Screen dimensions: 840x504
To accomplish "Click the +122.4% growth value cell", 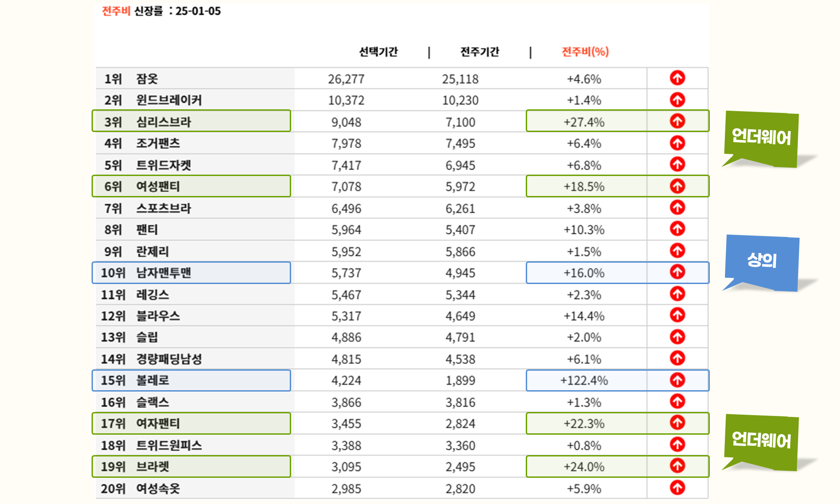I will (x=584, y=380).
